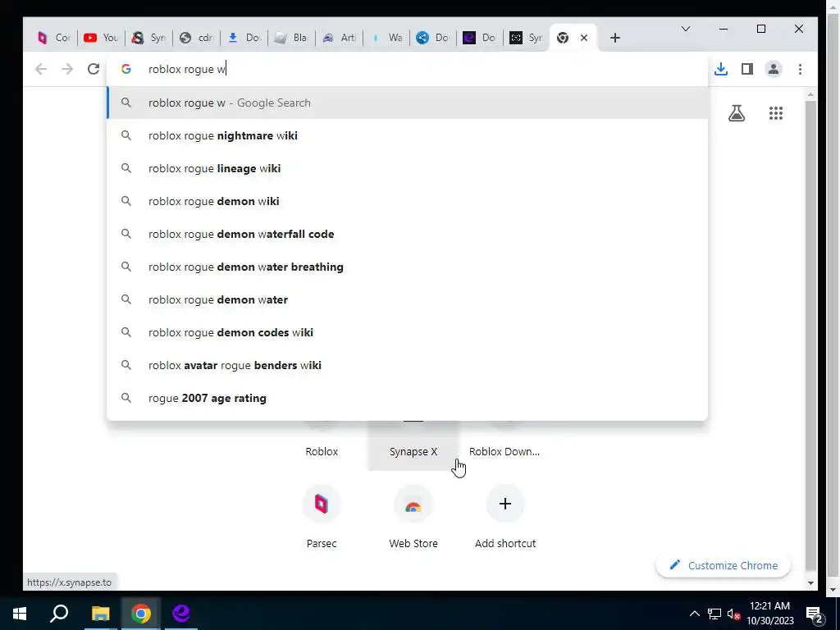Open the notification center icon

point(815,614)
